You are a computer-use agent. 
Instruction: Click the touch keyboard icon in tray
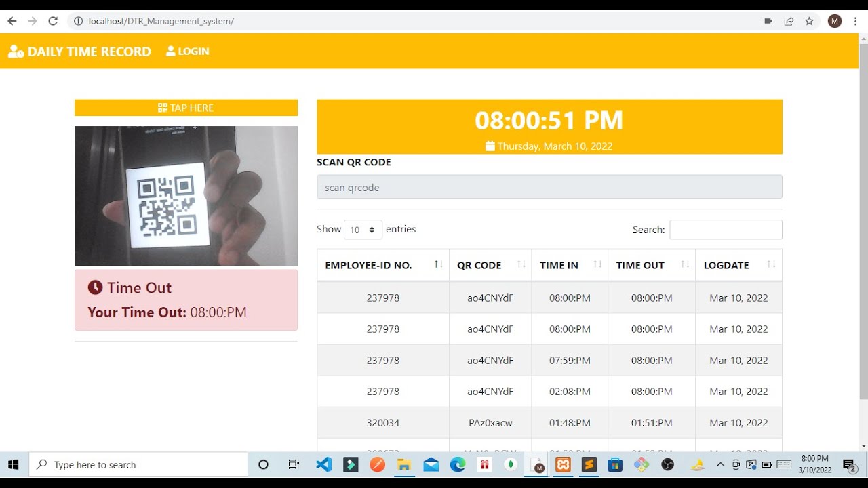tap(785, 465)
